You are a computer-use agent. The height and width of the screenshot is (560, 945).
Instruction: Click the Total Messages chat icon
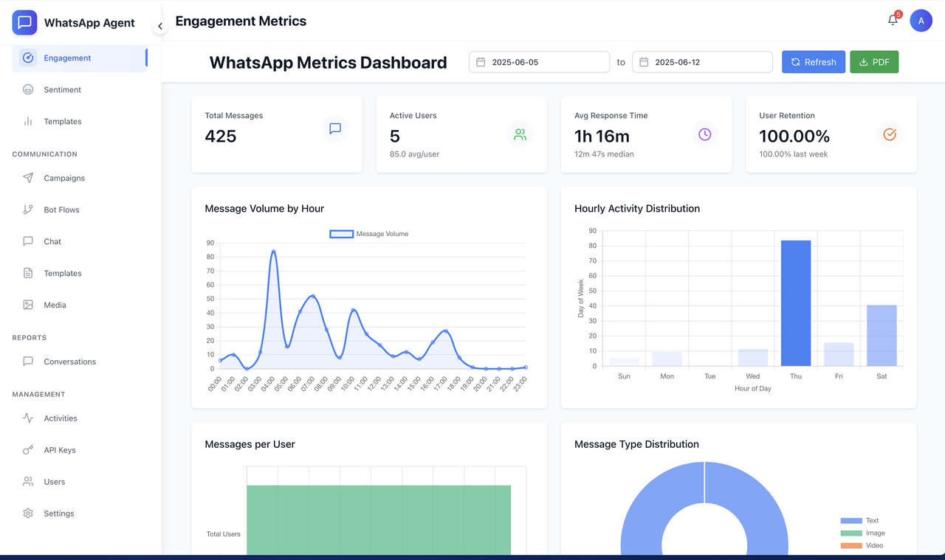coord(335,128)
